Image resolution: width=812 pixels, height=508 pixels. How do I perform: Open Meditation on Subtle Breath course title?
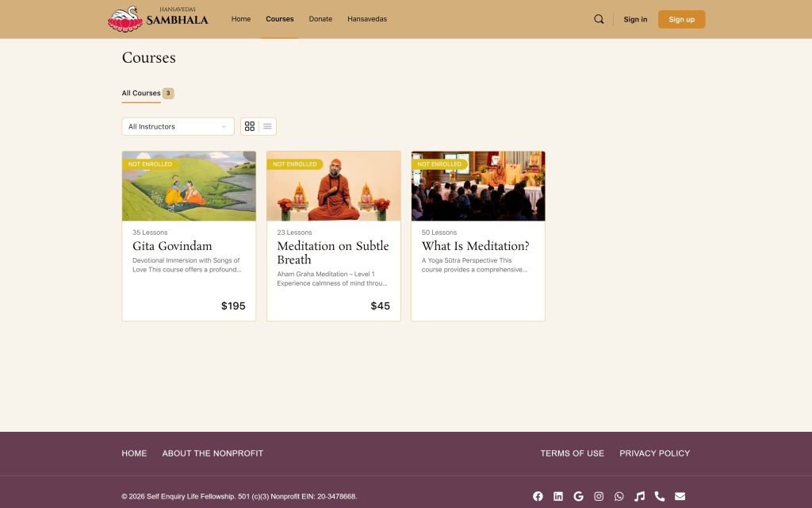click(333, 253)
